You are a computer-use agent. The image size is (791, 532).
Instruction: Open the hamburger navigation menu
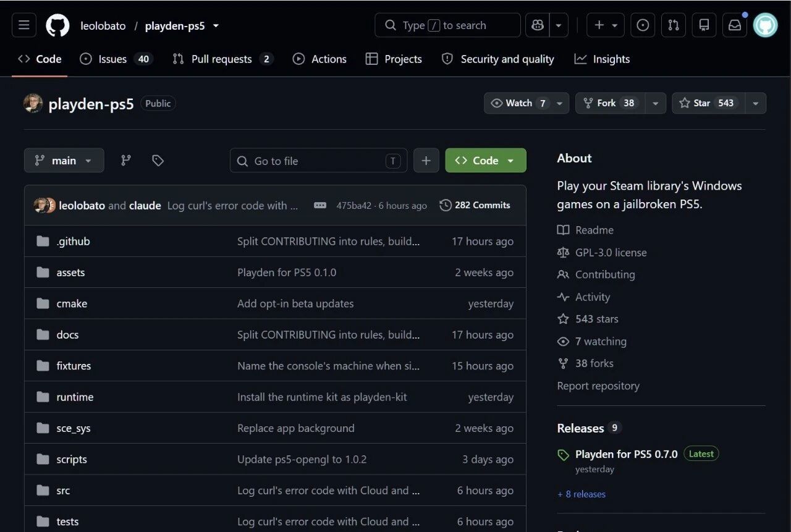(x=24, y=25)
